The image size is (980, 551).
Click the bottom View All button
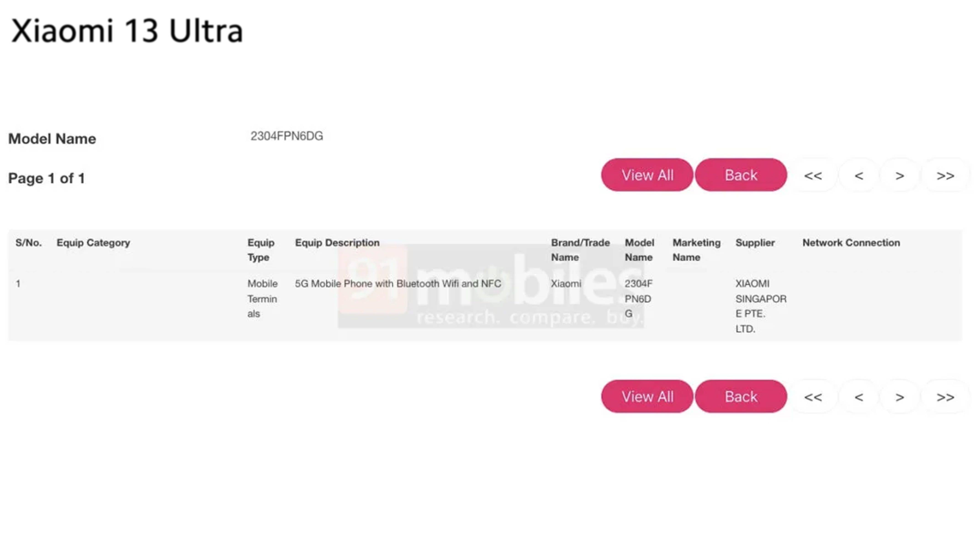(x=647, y=397)
